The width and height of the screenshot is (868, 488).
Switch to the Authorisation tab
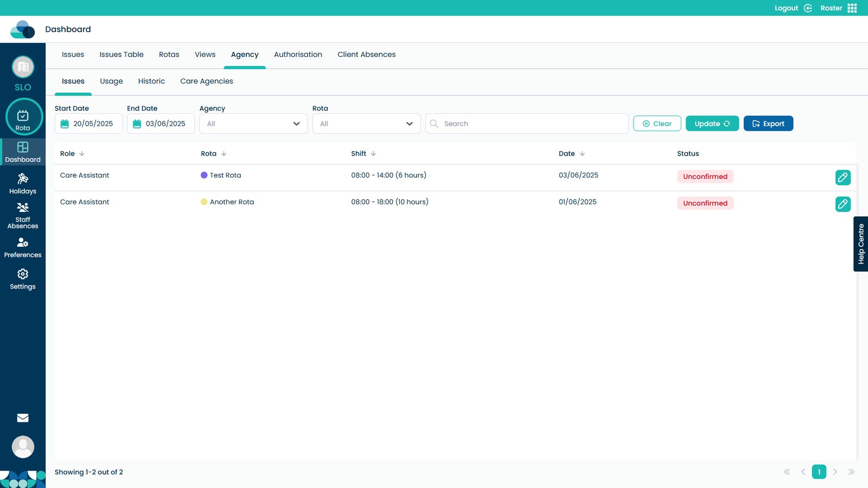pyautogui.click(x=298, y=55)
